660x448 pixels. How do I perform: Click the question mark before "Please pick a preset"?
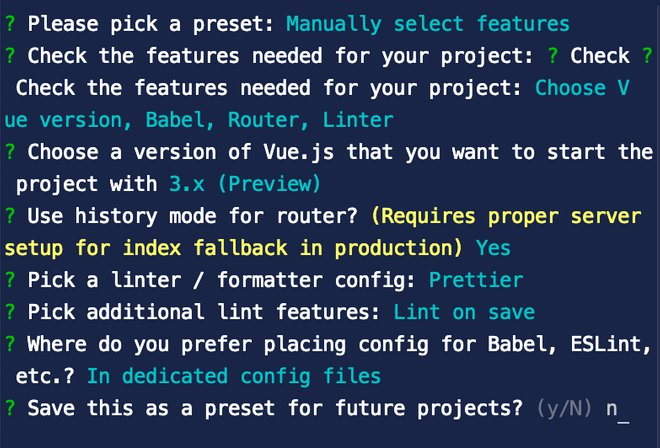pyautogui.click(x=9, y=23)
